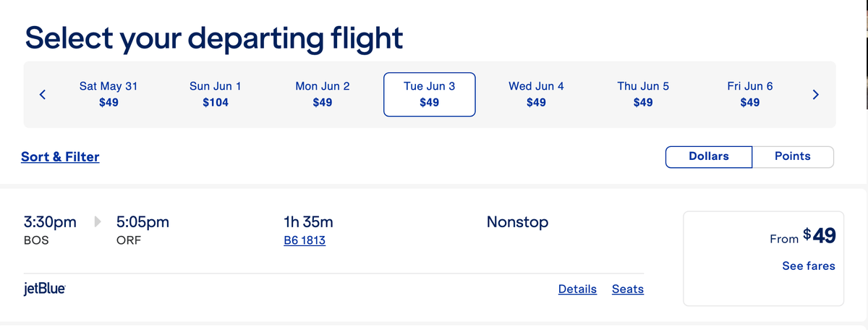Select the highlighted Tue Jun 3 date
This screenshot has width=868, height=330.
(x=430, y=94)
